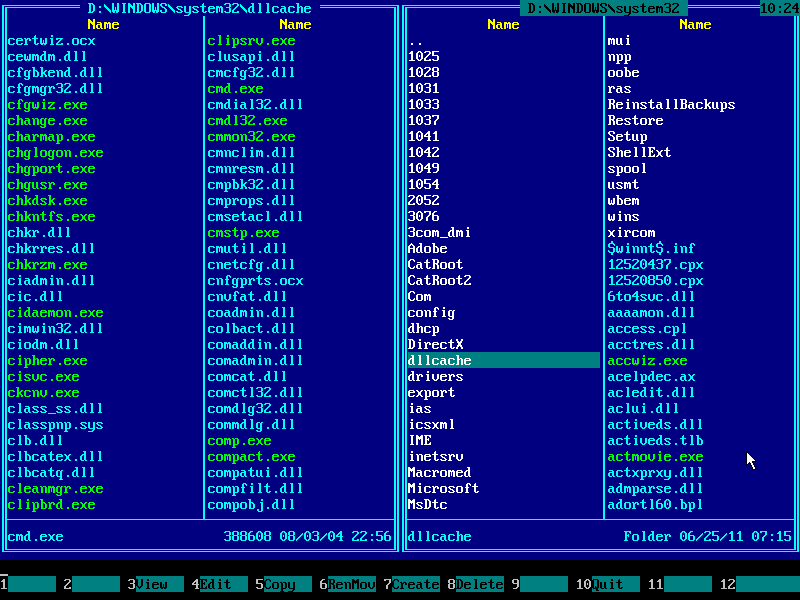Viewport: 800px width, 600px height.
Task: Select the acelpdec.ax file
Action: pos(652,377)
